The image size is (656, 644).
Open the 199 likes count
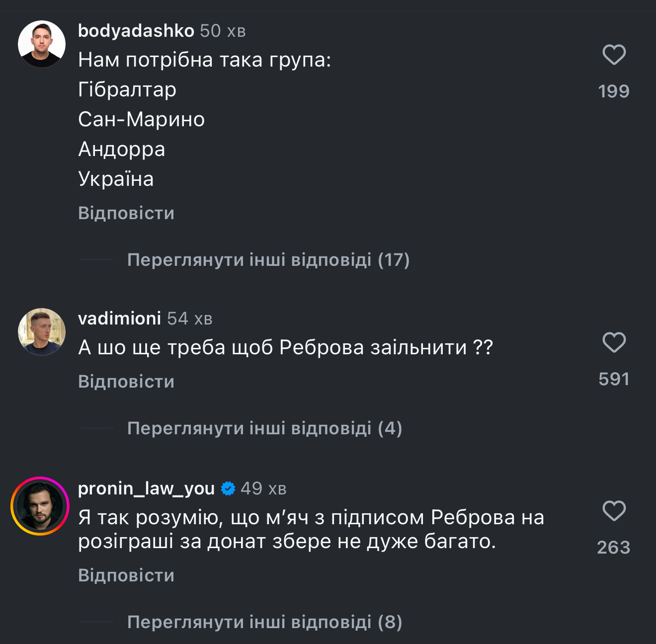(x=614, y=91)
